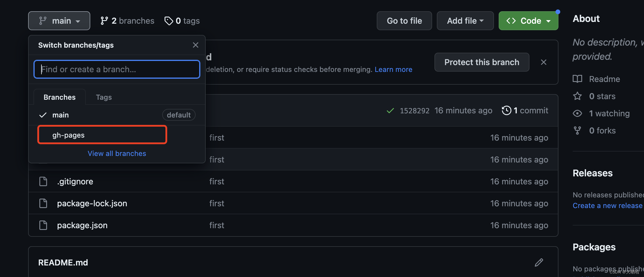Open the green Code dropdown
Screen dimensions: 644x277
[528, 21]
